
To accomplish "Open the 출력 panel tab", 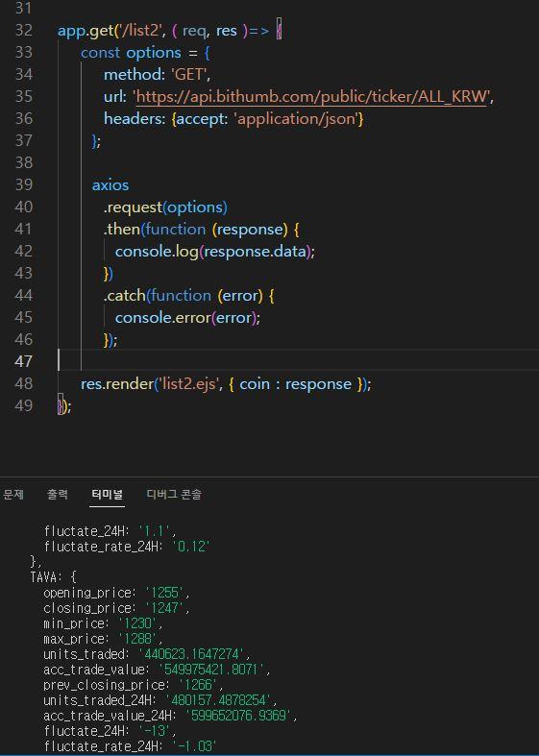I will coord(58,494).
